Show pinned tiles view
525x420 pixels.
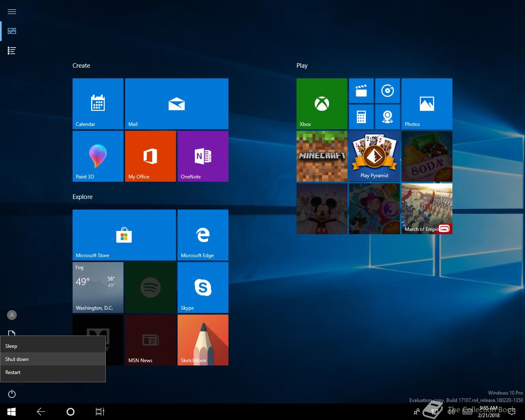(12, 31)
